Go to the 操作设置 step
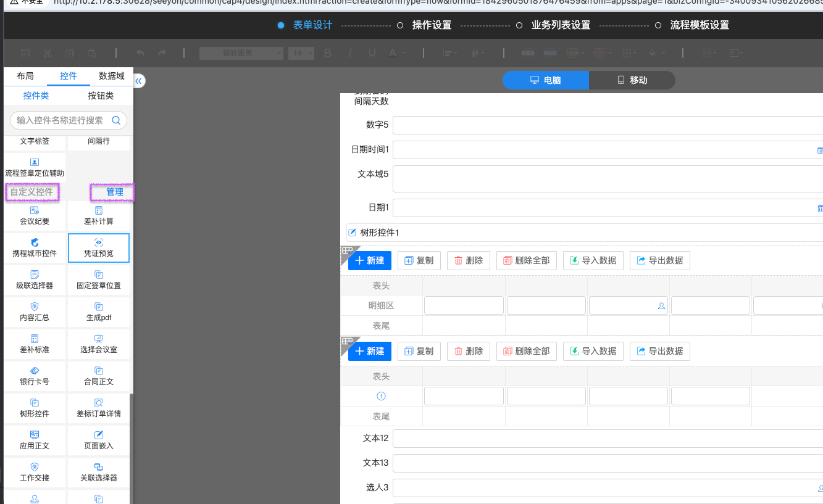 (x=432, y=25)
